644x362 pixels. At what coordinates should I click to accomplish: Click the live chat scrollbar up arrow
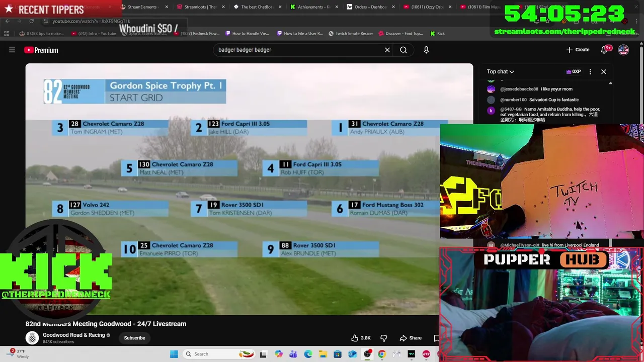(610, 83)
